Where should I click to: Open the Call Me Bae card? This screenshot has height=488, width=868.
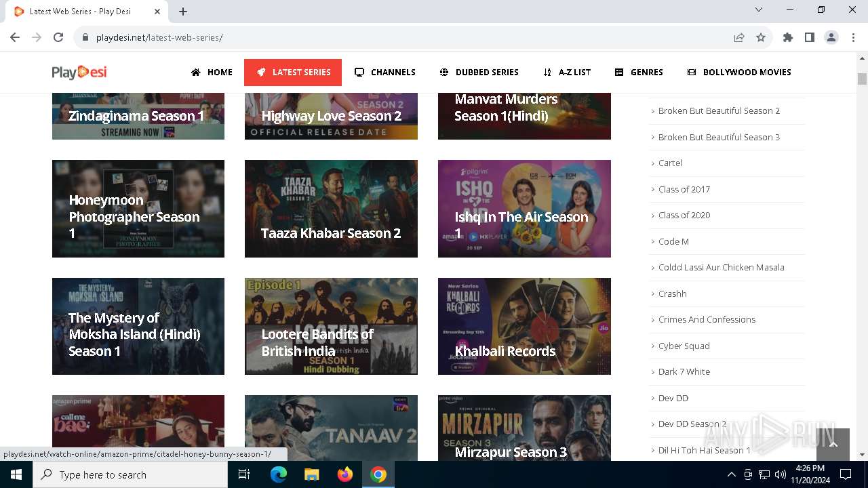138,428
